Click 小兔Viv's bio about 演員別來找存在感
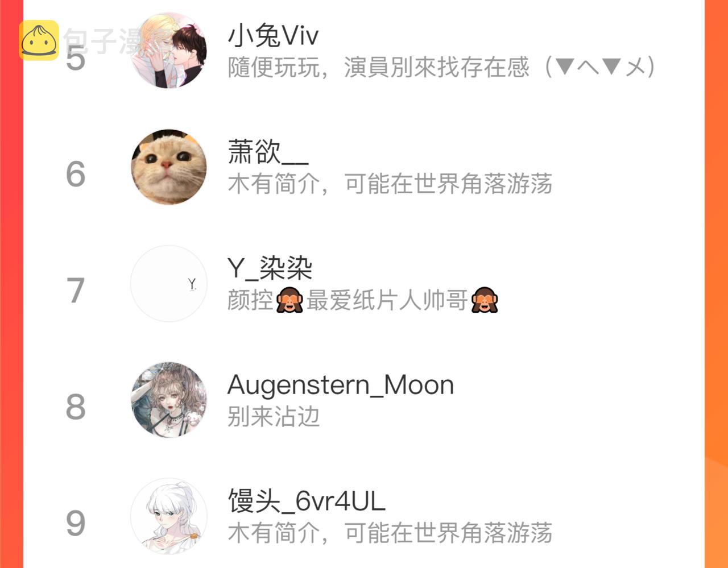The image size is (728, 568). (x=442, y=68)
